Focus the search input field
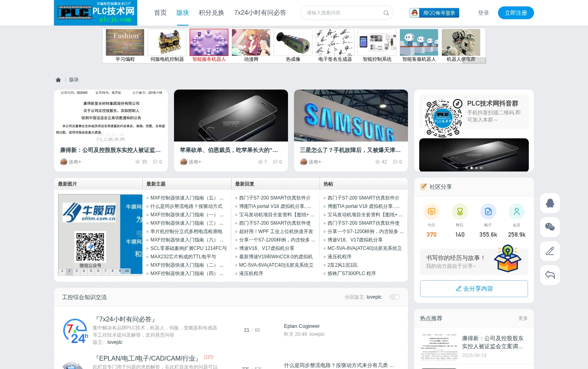This screenshot has width=588, height=369. (x=343, y=13)
